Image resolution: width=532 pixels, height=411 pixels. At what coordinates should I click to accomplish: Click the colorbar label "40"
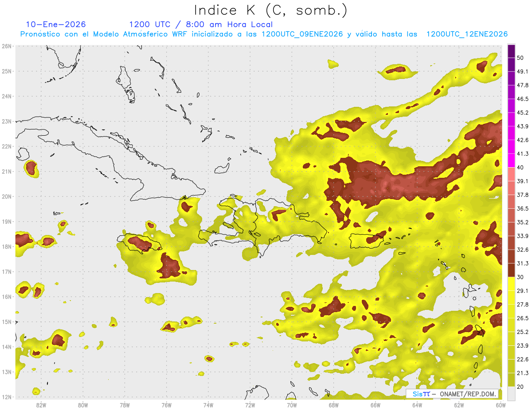[x=520, y=168]
